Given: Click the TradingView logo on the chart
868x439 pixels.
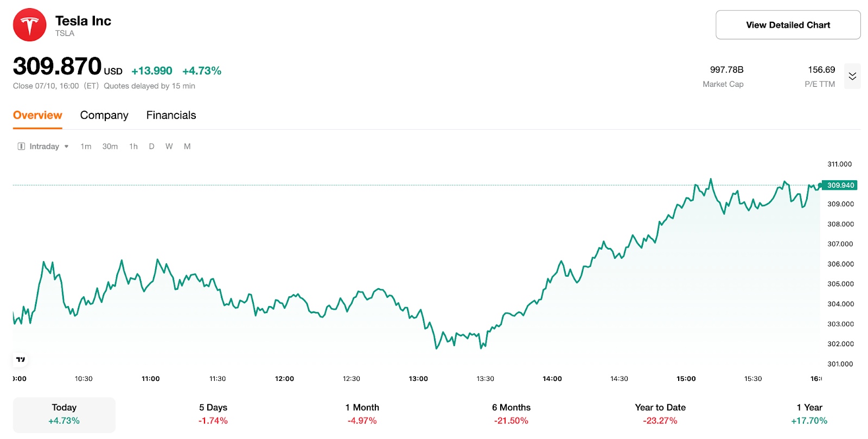Looking at the screenshot, I should [x=20, y=359].
